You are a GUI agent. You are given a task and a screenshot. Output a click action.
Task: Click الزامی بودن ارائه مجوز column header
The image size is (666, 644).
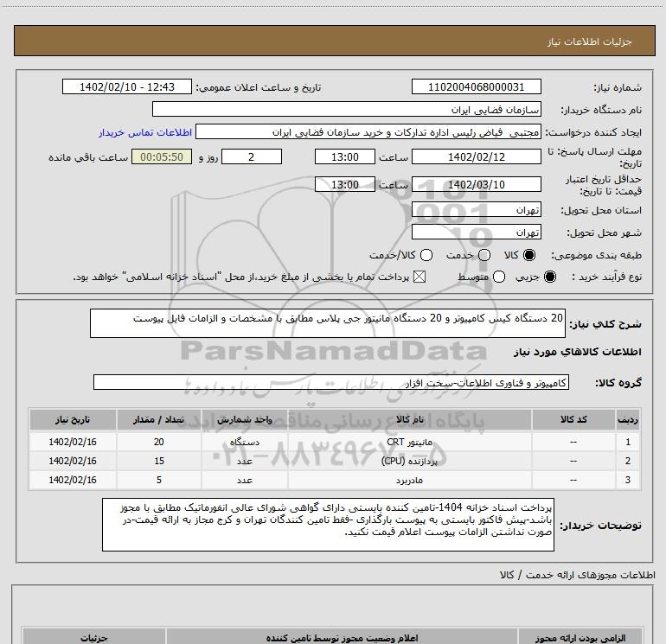pos(580,638)
